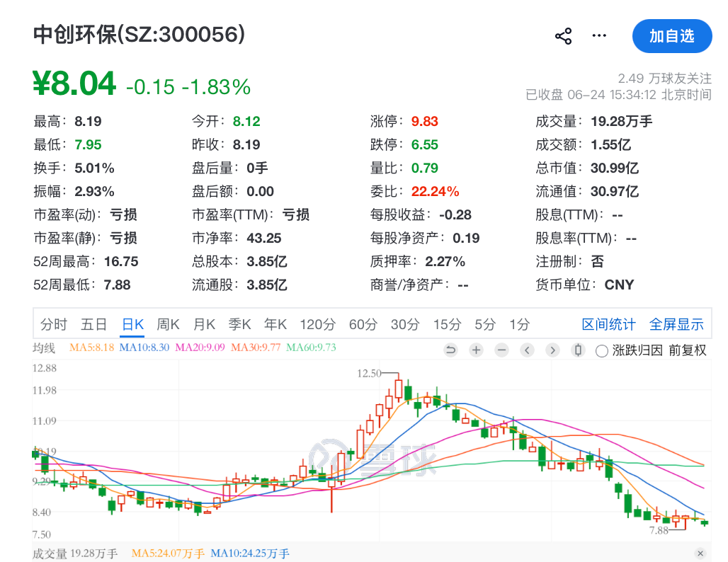Click the 质押率 value 2.27%
The height and width of the screenshot is (562, 728).
tap(445, 262)
